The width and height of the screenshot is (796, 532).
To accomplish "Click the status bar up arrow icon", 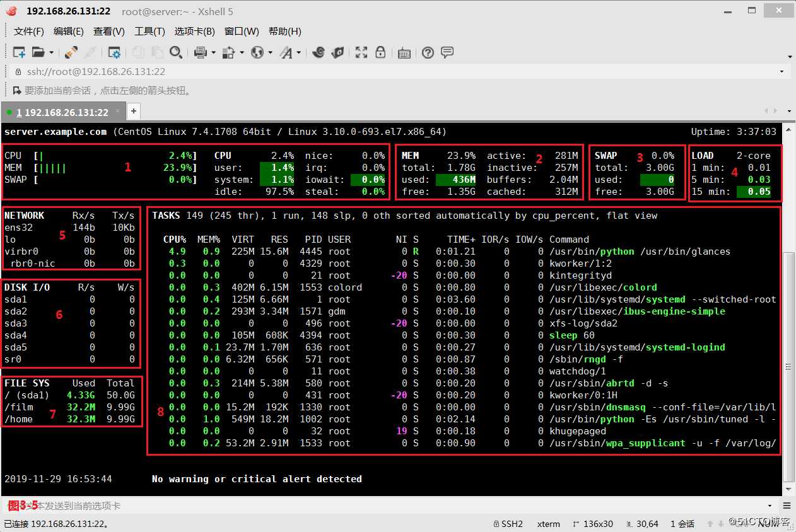I will click(711, 524).
